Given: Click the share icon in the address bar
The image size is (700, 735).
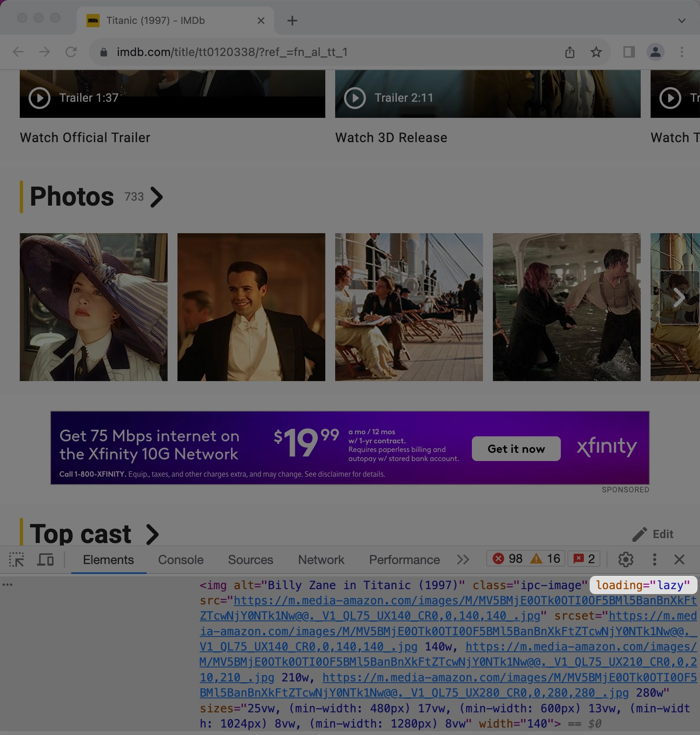Looking at the screenshot, I should (x=570, y=52).
